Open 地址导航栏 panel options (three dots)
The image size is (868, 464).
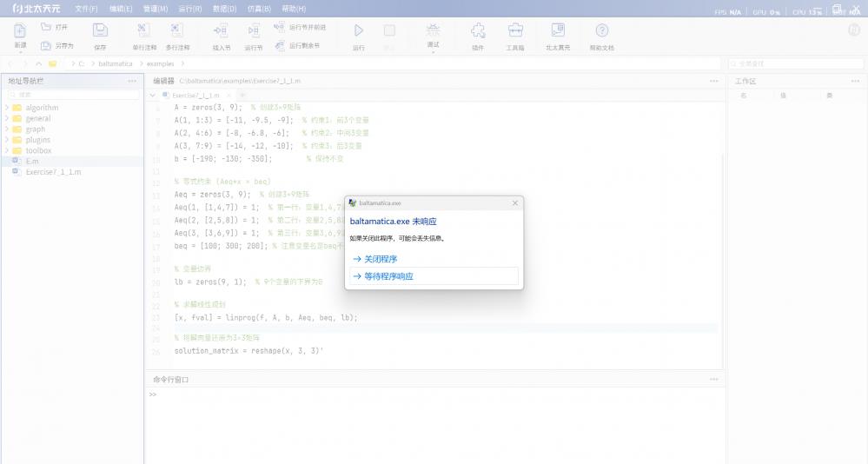(132, 81)
